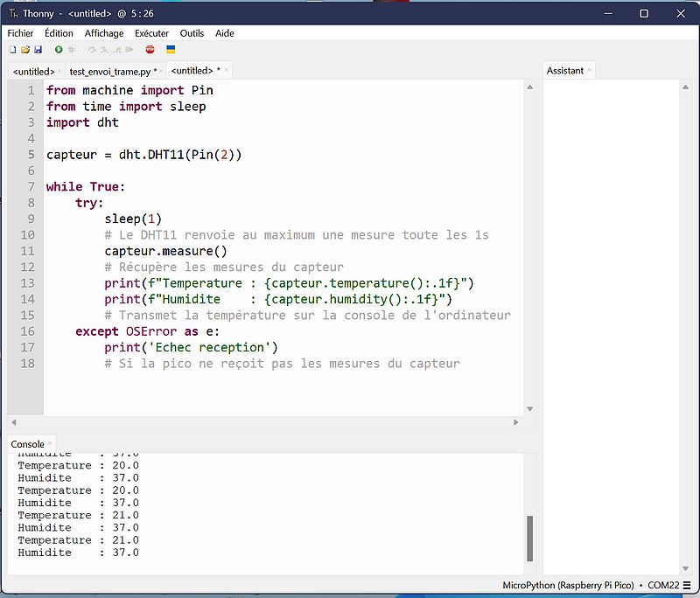Click the comment starting '# Le DHT11 renvoie'

tap(297, 235)
